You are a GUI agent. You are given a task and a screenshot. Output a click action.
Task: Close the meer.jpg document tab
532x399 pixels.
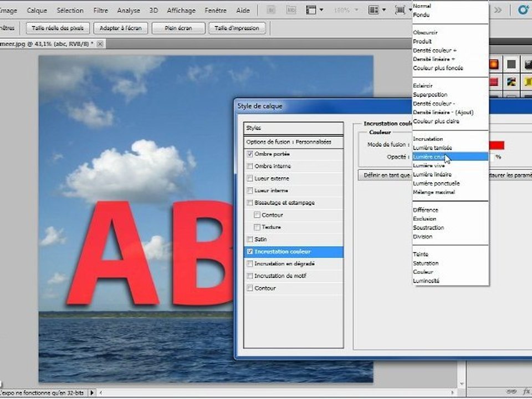click(100, 44)
